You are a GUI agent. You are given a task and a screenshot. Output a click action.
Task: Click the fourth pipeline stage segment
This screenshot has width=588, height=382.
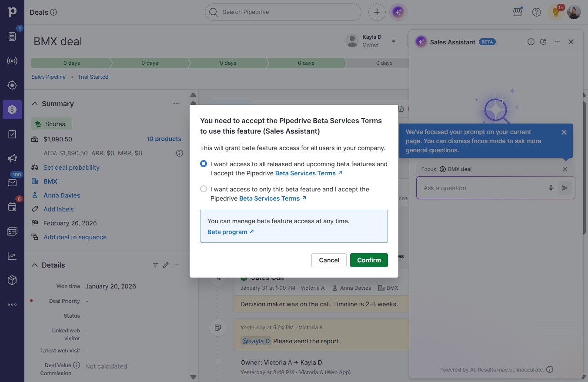306,63
